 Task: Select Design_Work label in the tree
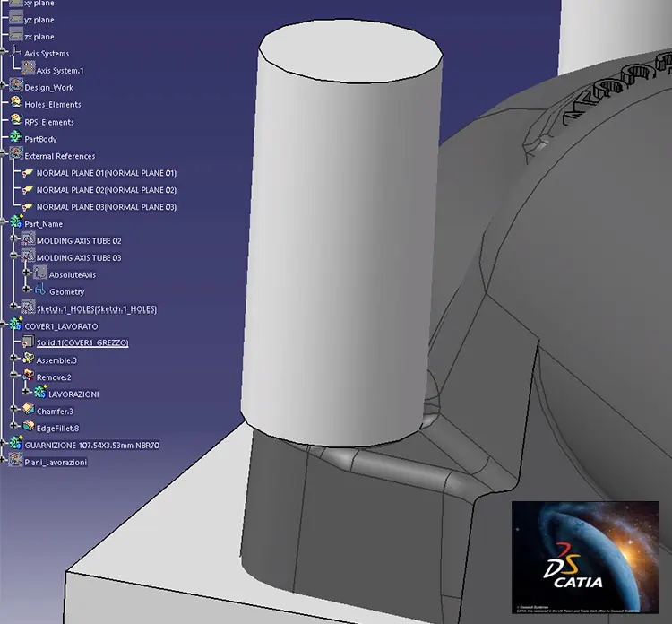(49, 88)
